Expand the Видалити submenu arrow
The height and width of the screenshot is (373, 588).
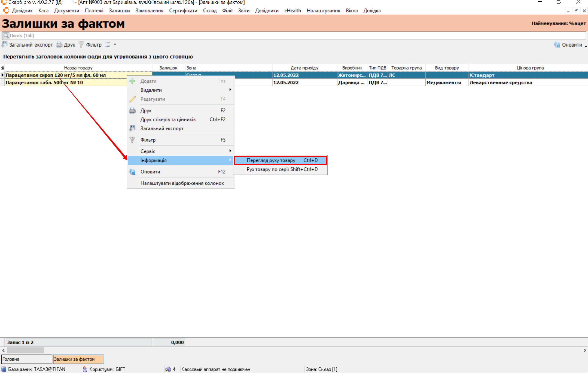tap(230, 90)
